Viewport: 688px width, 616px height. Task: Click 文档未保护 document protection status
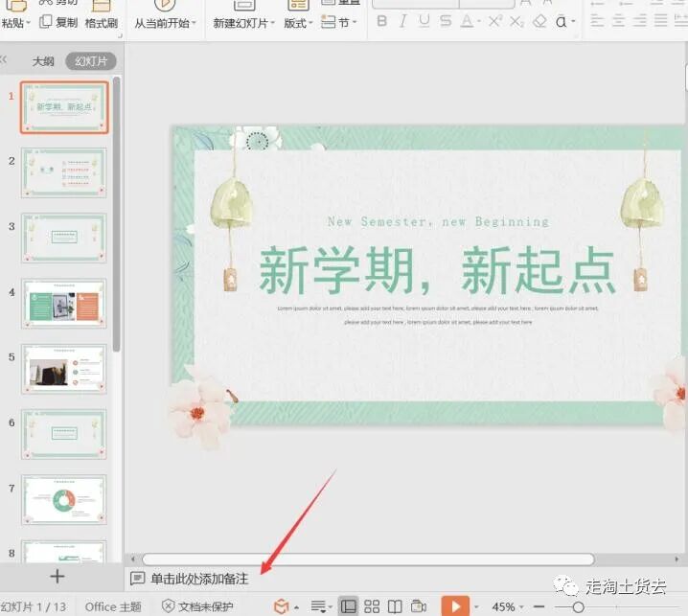197,606
